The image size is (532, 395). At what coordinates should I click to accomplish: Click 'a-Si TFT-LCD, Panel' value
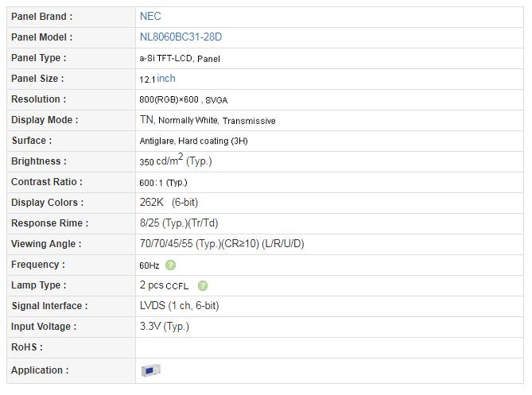click(x=180, y=59)
